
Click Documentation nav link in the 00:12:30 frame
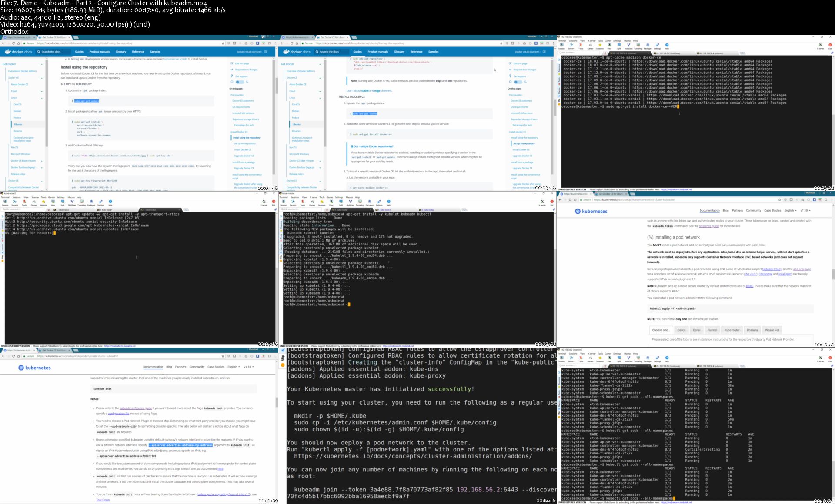point(153,367)
